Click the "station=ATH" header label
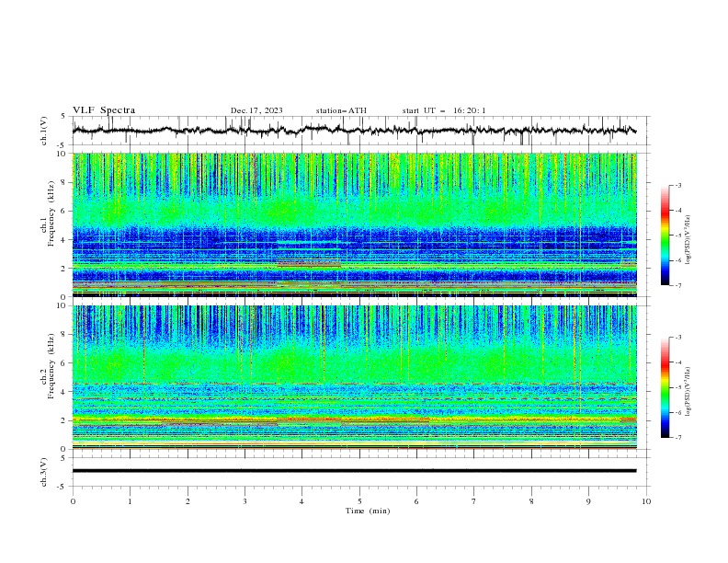The image size is (728, 563). click(341, 110)
